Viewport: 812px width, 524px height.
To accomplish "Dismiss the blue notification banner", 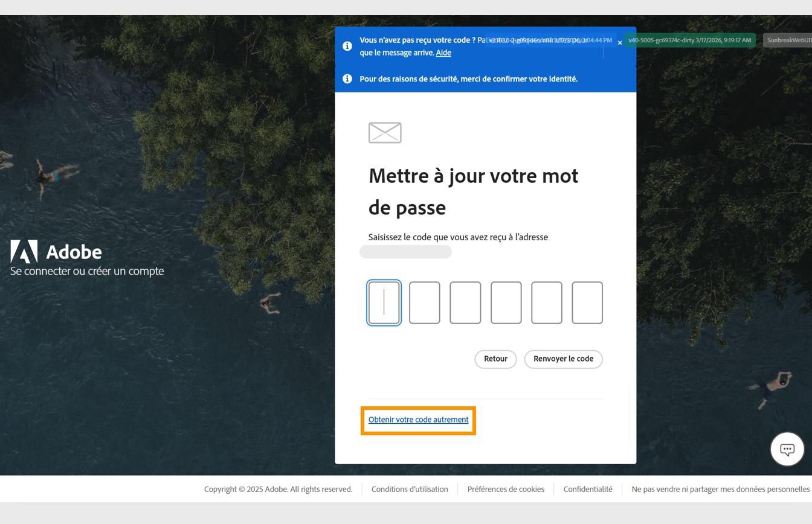I will [620, 43].
